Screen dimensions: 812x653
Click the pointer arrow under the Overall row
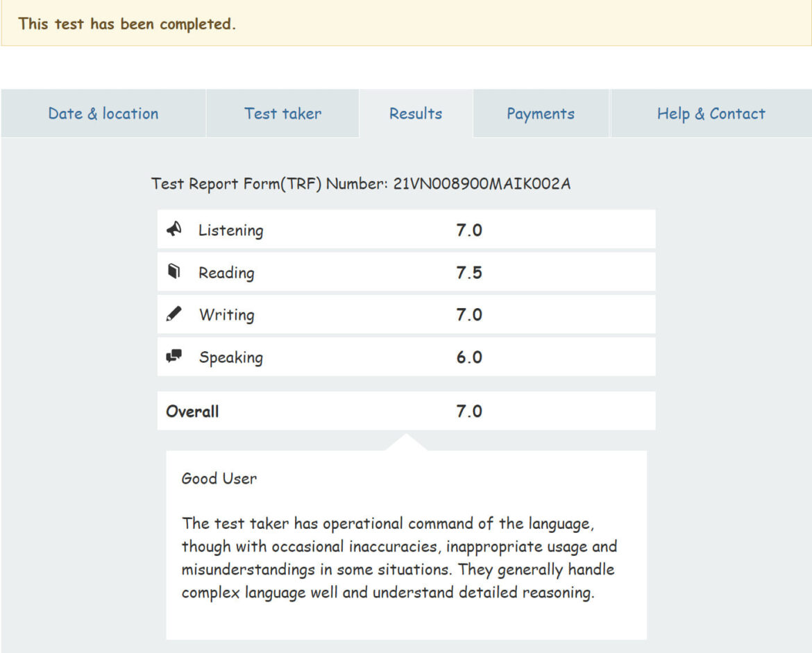[x=406, y=442]
